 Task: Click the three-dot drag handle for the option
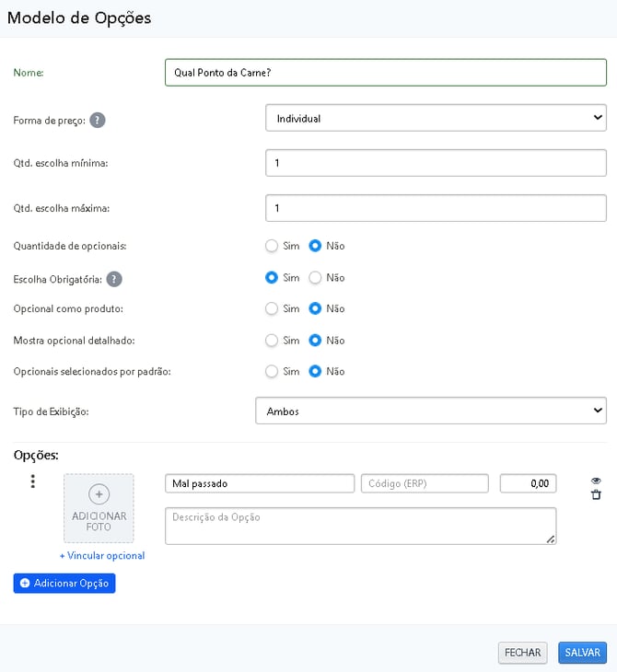[x=33, y=481]
